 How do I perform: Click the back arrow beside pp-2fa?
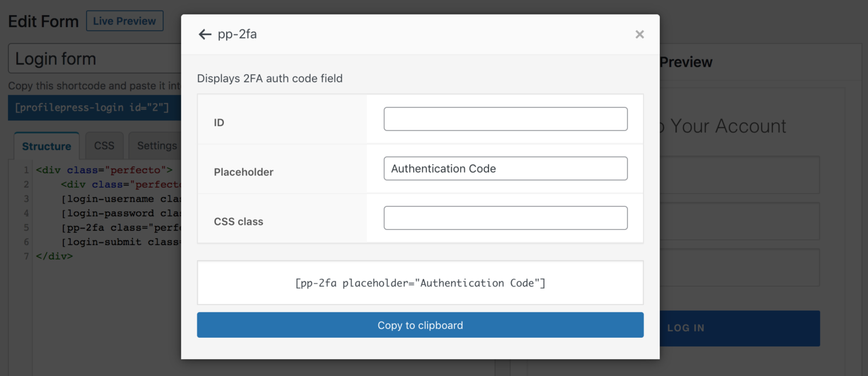[205, 34]
